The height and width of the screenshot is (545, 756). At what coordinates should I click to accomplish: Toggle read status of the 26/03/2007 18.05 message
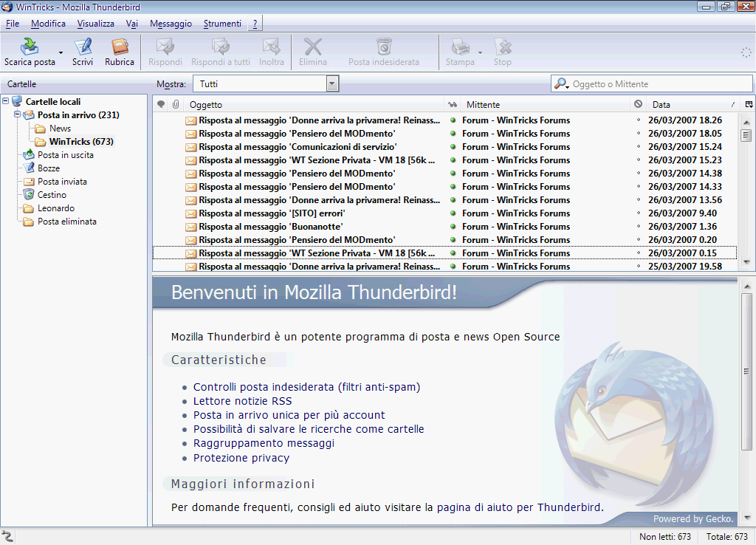453,133
